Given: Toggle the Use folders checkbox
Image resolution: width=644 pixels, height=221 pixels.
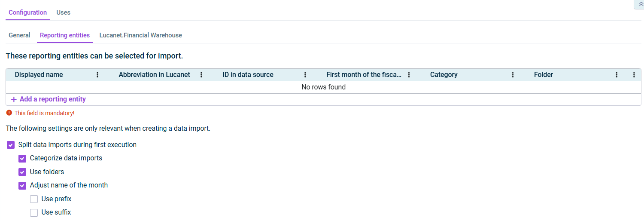Looking at the screenshot, I should [22, 172].
